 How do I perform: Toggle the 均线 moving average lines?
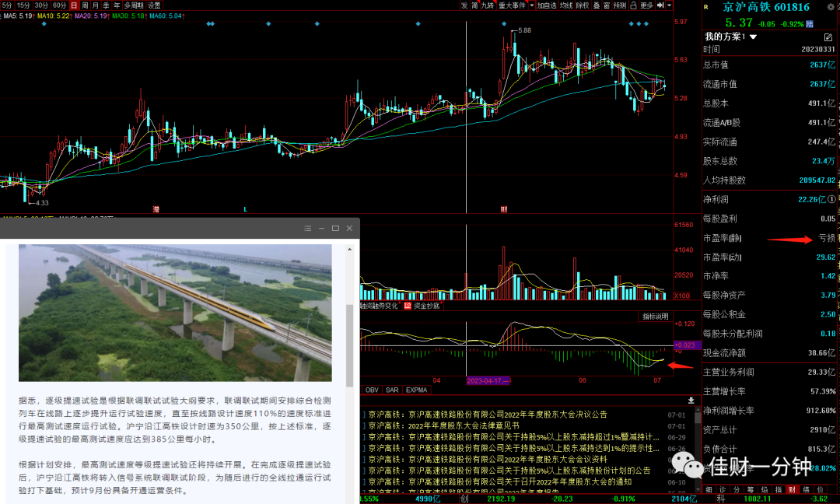coord(566,5)
